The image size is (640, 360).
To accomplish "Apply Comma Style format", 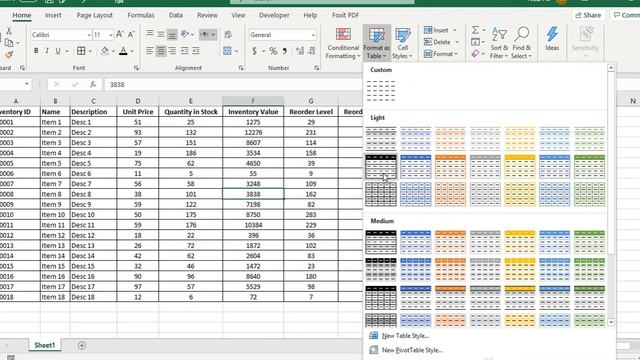I will tap(284, 51).
